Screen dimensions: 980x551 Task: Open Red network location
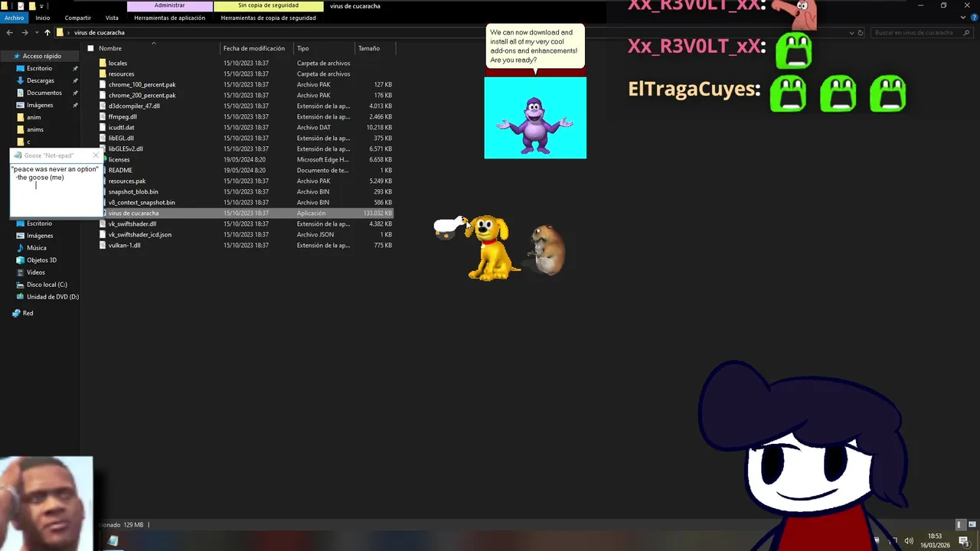(x=23, y=313)
